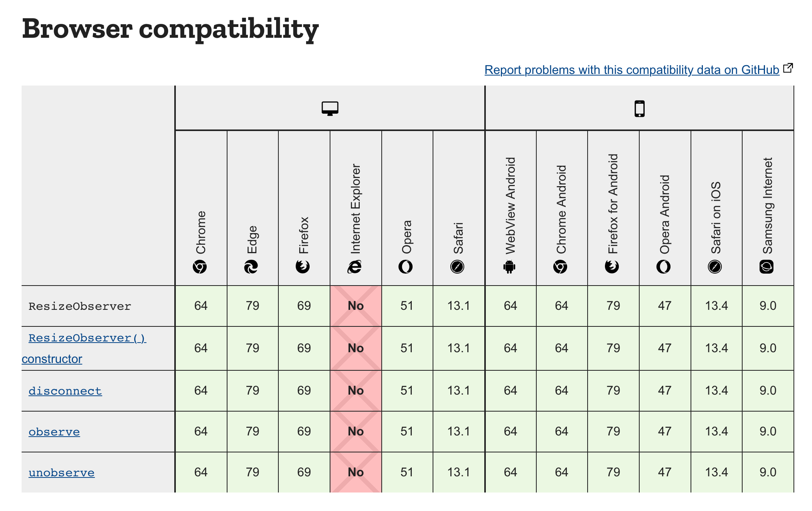Click the Safari desktop compass icon

[x=457, y=267]
